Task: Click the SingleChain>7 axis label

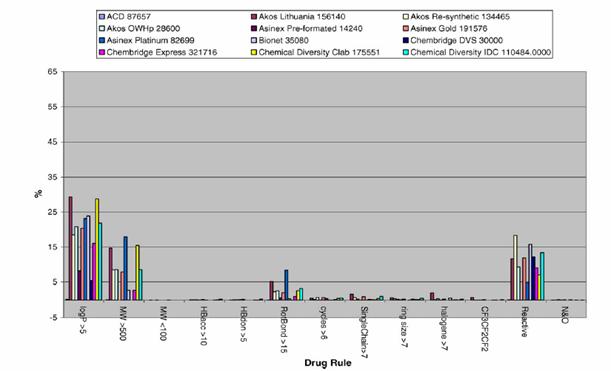Action: (x=364, y=332)
